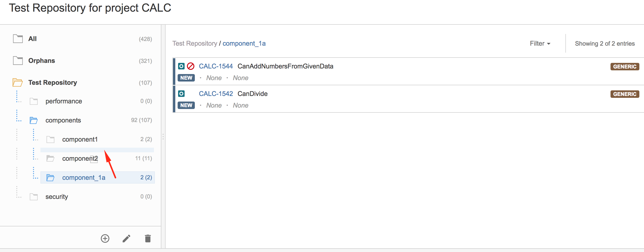Click the Showing 2 of 2 entries text

tap(605, 44)
